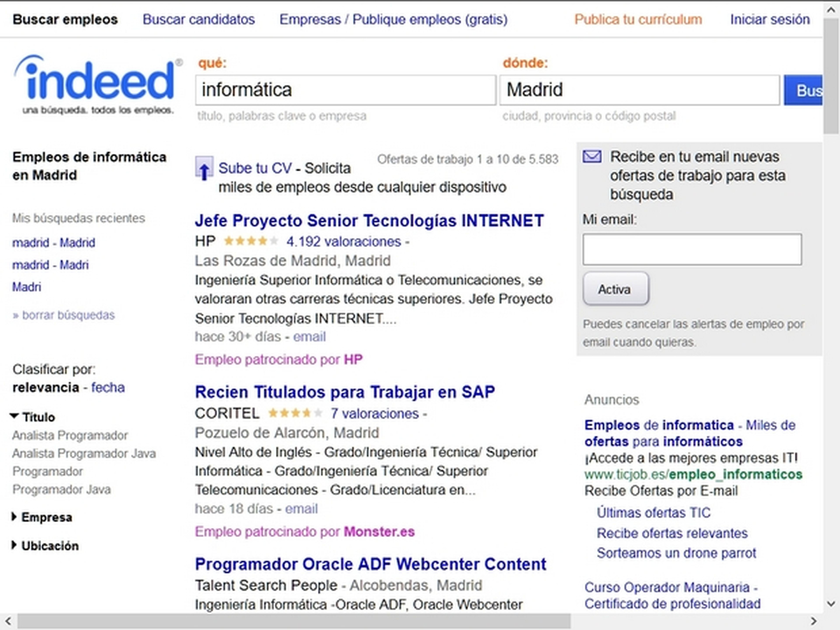840x630 pixels.
Task: Click vertical scrollbar down arrow
Action: coord(831,603)
